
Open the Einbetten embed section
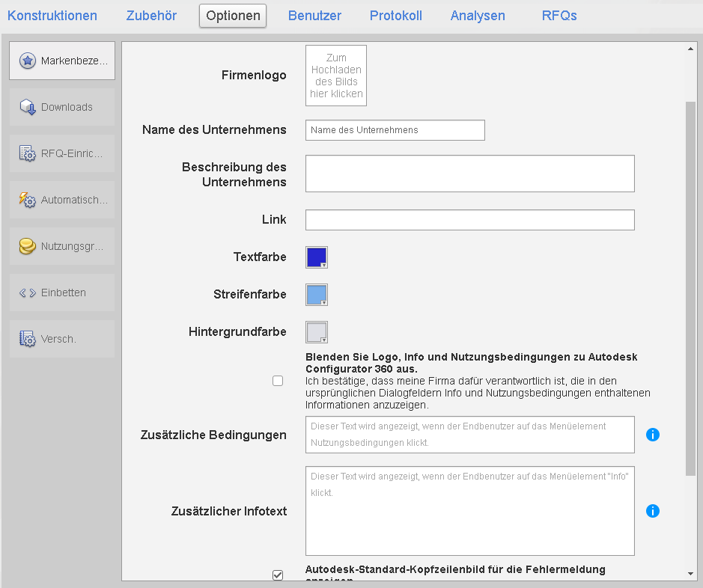(x=61, y=293)
